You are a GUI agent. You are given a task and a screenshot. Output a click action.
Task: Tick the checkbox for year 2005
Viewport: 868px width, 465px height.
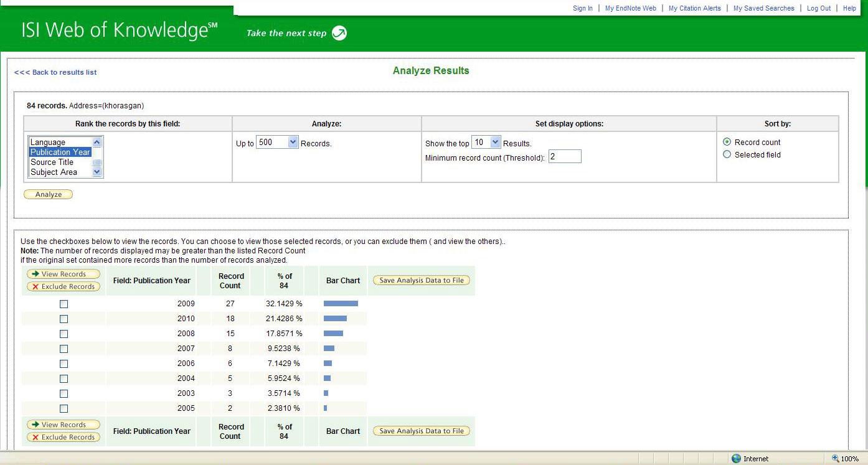click(x=64, y=409)
